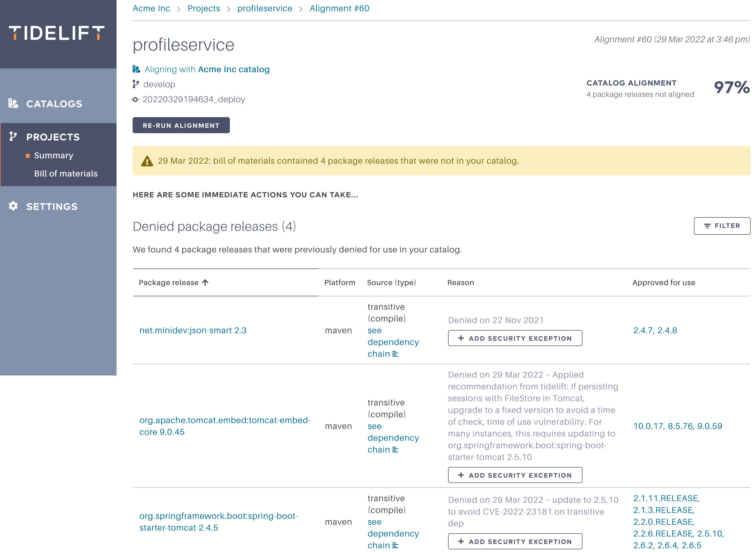This screenshot has height=552, width=756.
Task: Open Bill of materials
Action: pyautogui.click(x=66, y=173)
